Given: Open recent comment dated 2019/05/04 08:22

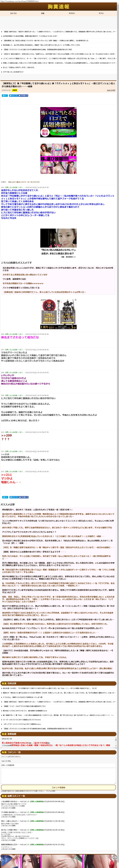Looking at the screenshot, I should (x=33, y=802).
